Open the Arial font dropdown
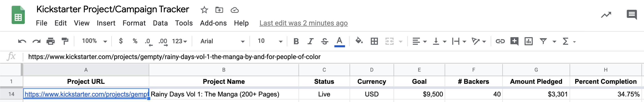The height and width of the screenshot is (102, 644). click(x=222, y=41)
